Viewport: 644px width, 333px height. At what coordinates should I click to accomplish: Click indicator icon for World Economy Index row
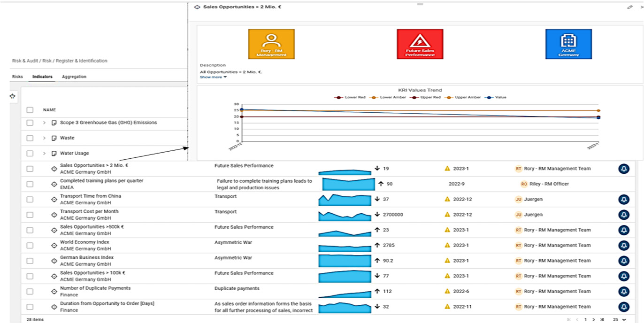coord(54,245)
